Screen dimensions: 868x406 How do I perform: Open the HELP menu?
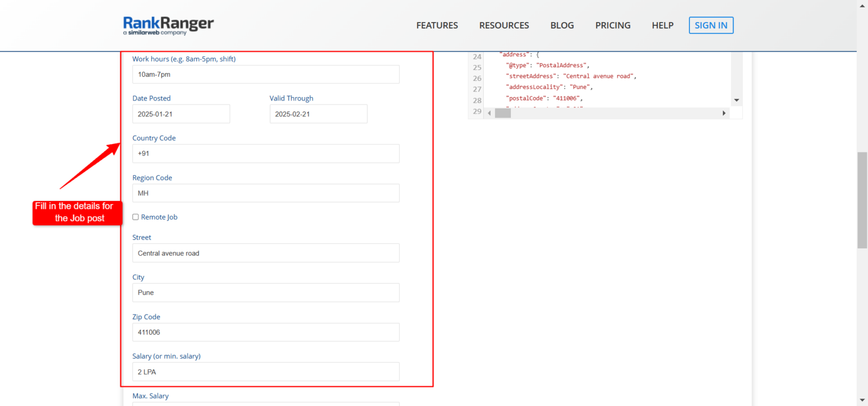coord(662,25)
